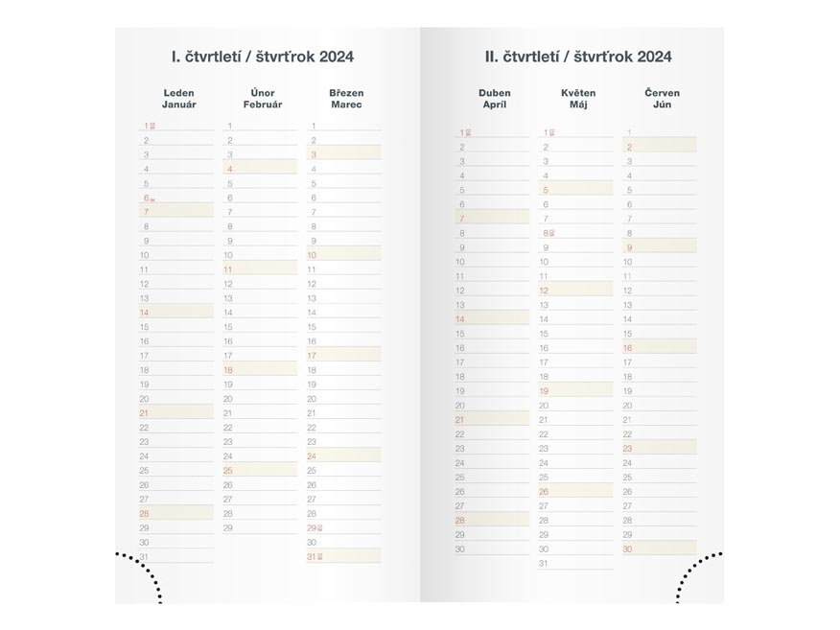The height and width of the screenshot is (630, 840).
Task: Select highlighted June 30 row
Action: [x=660, y=548]
